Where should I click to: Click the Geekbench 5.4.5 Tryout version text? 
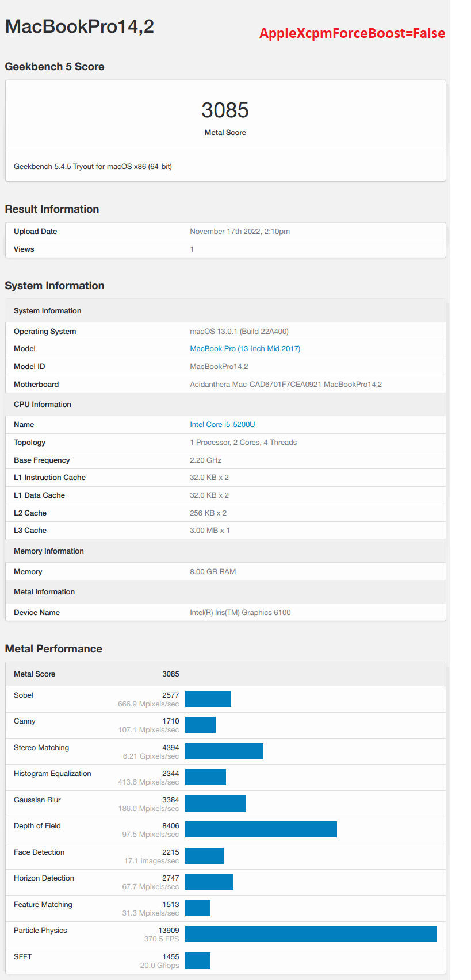(93, 167)
